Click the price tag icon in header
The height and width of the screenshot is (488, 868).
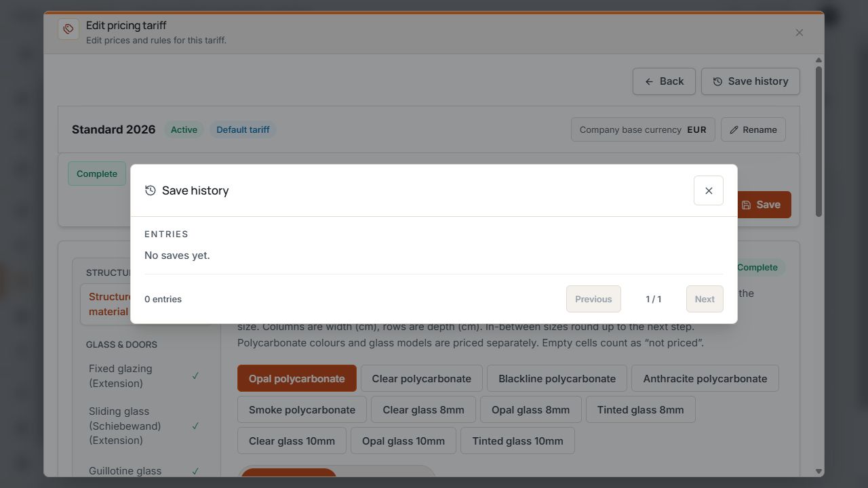point(68,29)
